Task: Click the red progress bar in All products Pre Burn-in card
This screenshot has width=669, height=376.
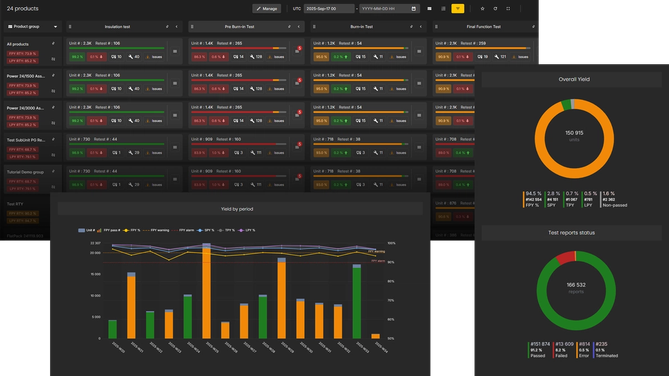Action: (232, 48)
